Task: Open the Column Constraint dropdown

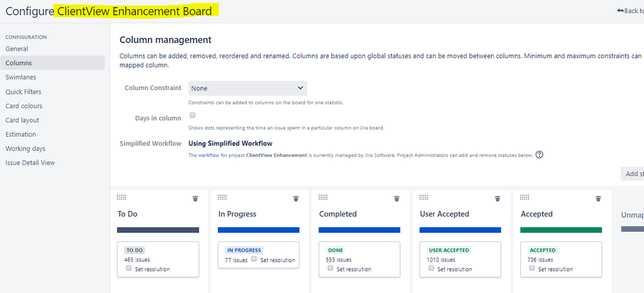Action: 248,88
